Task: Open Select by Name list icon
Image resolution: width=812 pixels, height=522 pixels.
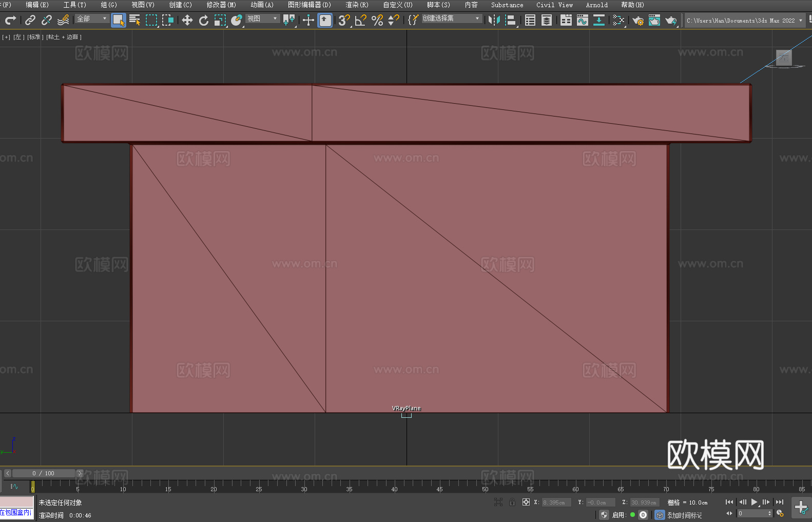Action: pos(135,20)
